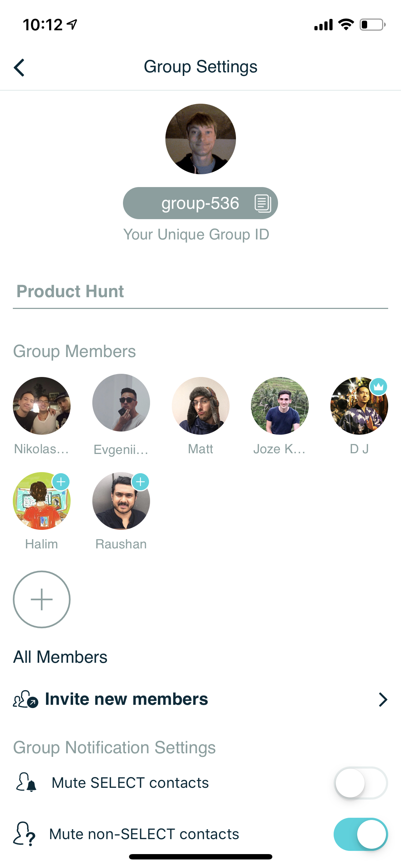401x868 pixels.
Task: Tap Invite new members
Action: coord(127,699)
